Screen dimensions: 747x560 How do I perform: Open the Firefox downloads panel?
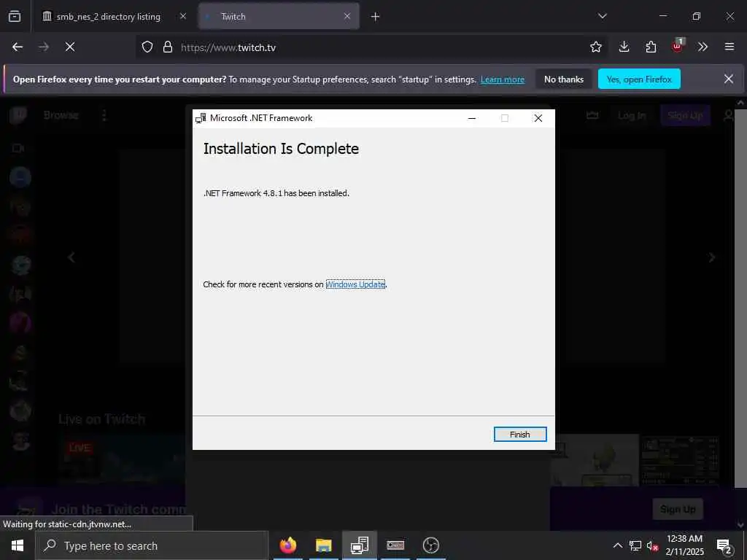pos(624,47)
